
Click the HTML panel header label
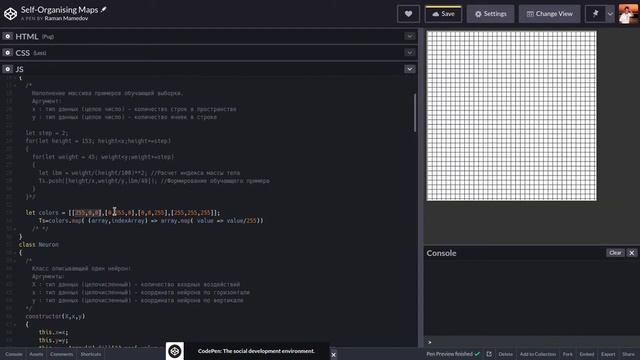[x=27, y=36]
